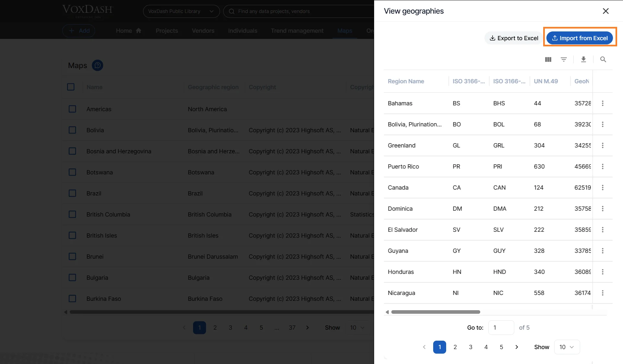Go to previous page in Maps table pagination

click(x=184, y=327)
